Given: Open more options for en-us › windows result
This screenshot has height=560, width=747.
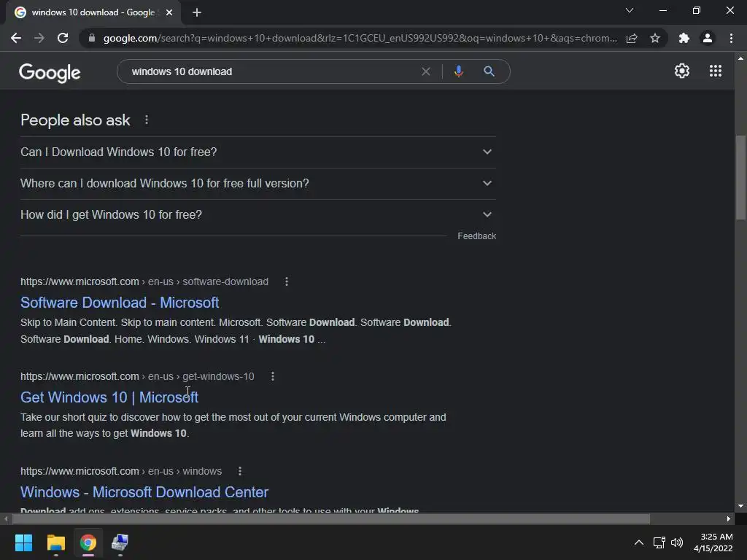Looking at the screenshot, I should tap(239, 472).
